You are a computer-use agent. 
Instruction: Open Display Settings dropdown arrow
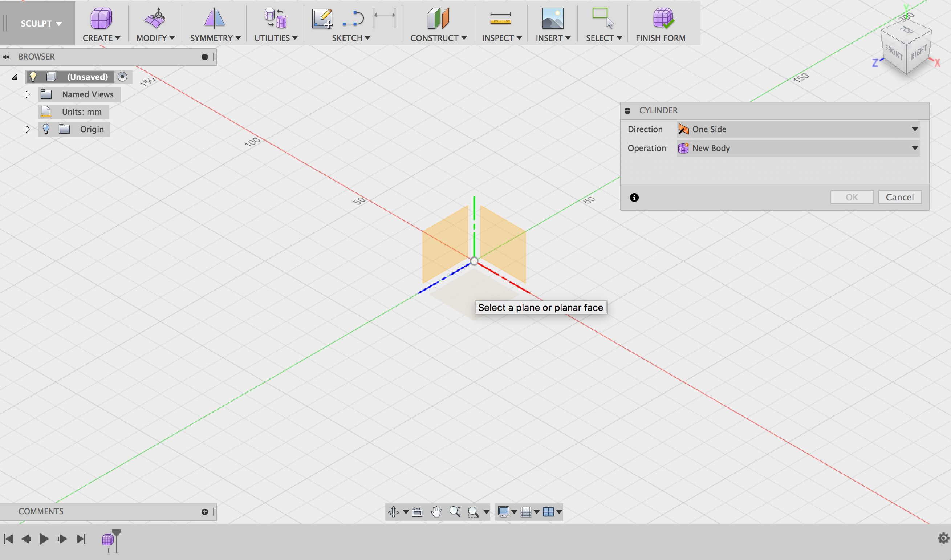[514, 512]
